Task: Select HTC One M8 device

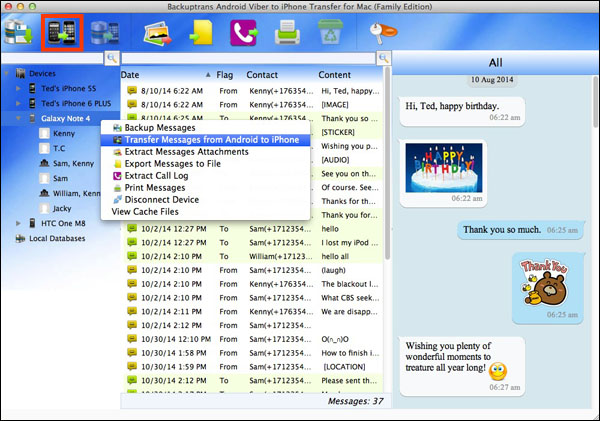Action: 63,223
